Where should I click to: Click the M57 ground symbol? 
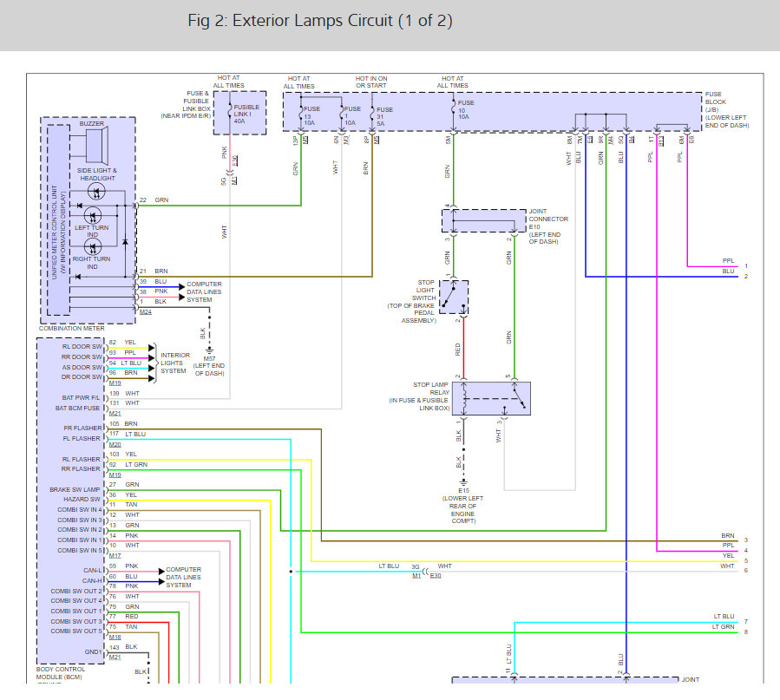(x=209, y=350)
